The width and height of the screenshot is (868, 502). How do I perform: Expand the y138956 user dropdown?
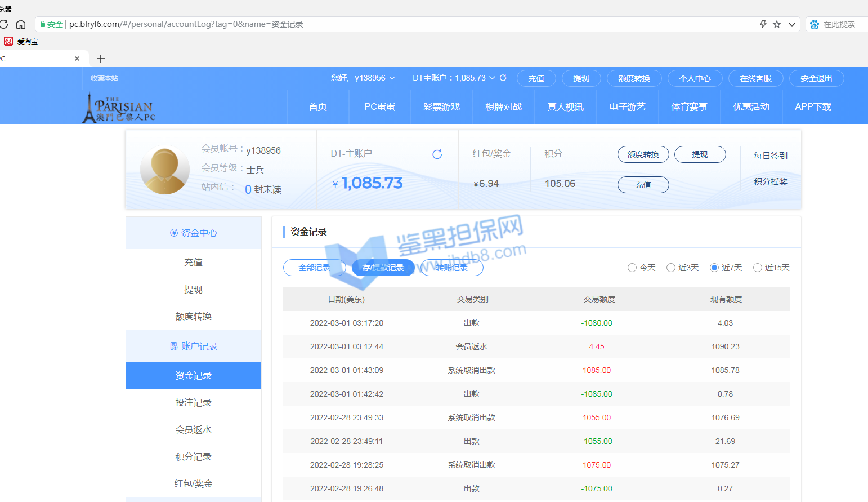[x=392, y=78]
